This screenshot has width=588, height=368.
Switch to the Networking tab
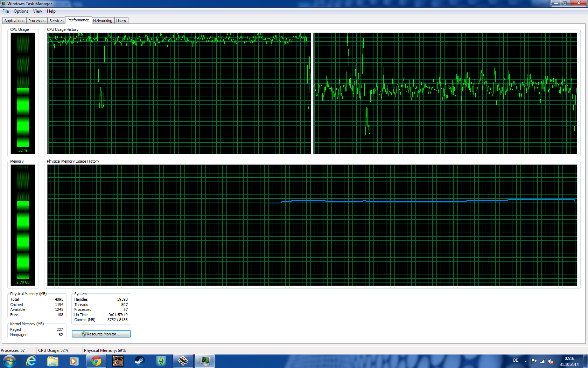[103, 21]
